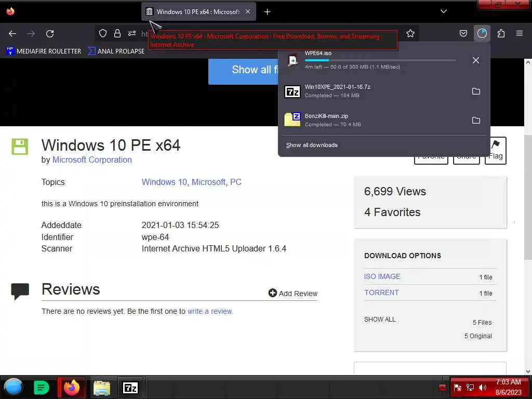Click the Firefox logo in the title bar
This screenshot has width=532, height=399.
pos(10,11)
